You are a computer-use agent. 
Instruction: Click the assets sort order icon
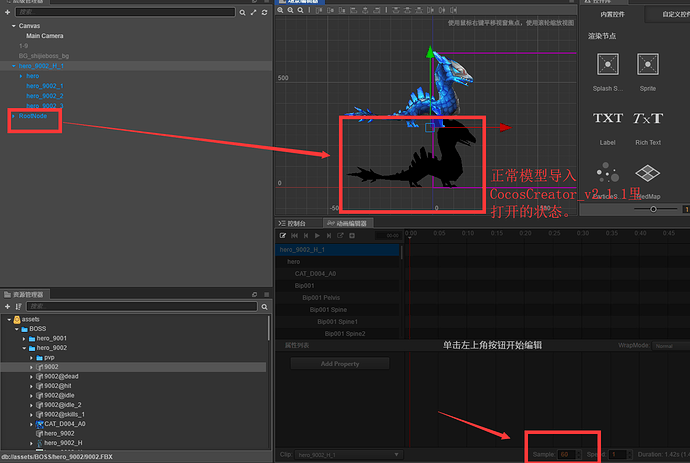click(18, 306)
